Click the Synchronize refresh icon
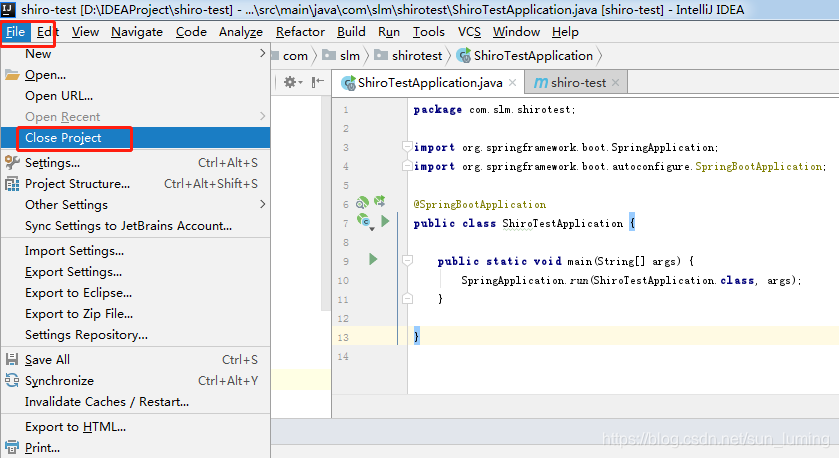This screenshot has width=839, height=458. point(12,380)
